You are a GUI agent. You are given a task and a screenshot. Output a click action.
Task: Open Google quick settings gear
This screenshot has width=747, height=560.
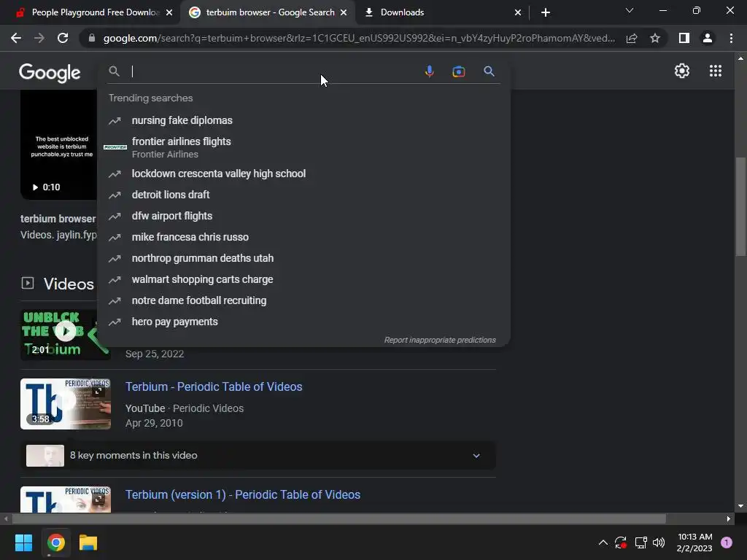click(682, 71)
